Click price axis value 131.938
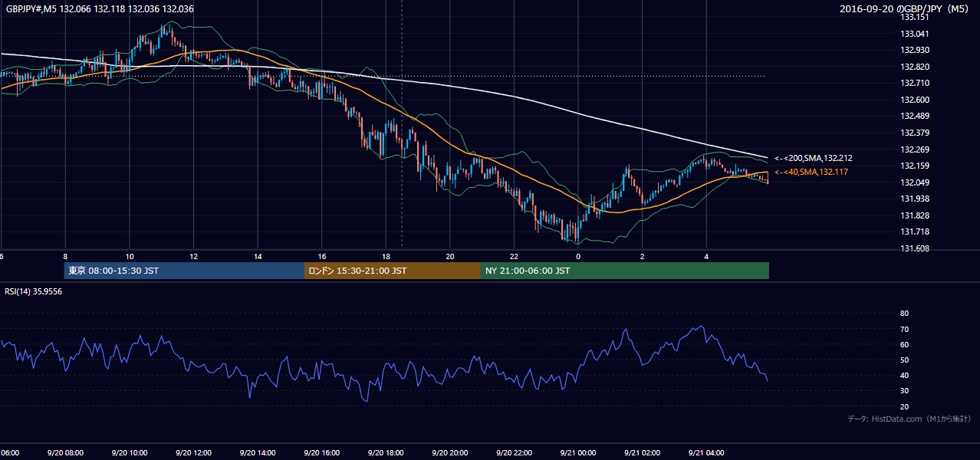 pos(914,199)
